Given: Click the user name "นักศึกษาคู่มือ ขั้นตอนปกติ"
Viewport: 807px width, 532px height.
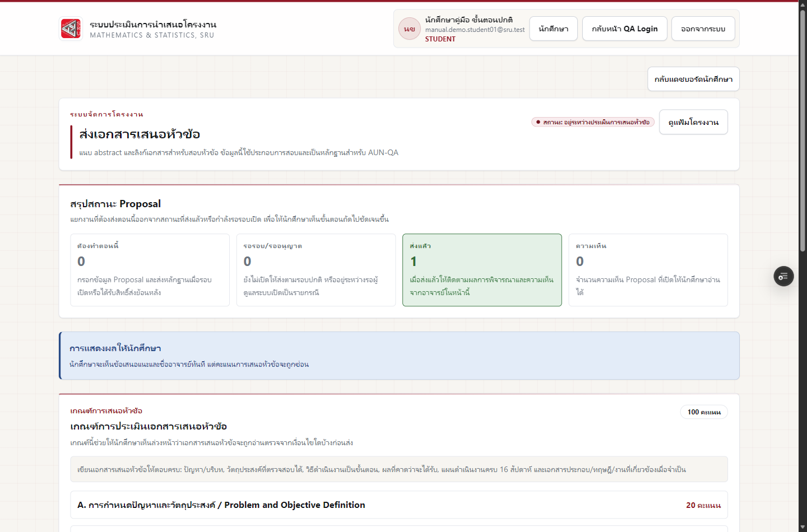Looking at the screenshot, I should [469, 20].
